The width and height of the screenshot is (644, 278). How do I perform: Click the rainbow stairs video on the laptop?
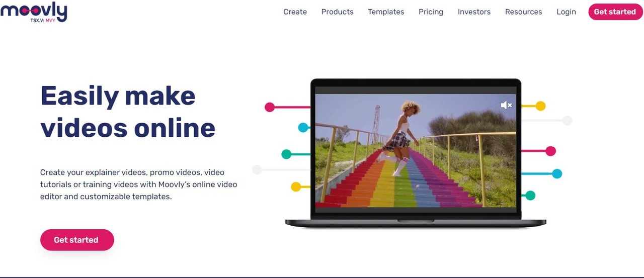pos(416,150)
